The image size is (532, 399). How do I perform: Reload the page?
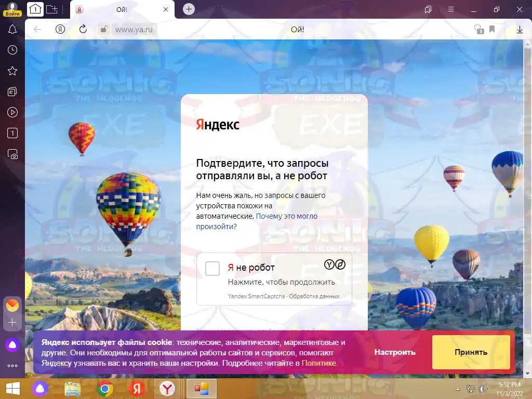click(x=83, y=30)
